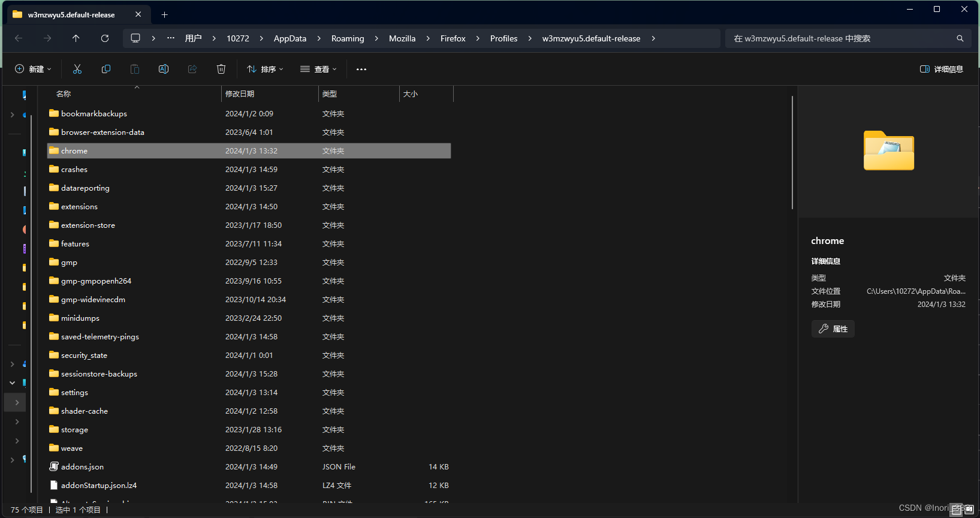Click the large chrome folder preview thumbnail
Image resolution: width=980 pixels, height=518 pixels.
(889, 150)
